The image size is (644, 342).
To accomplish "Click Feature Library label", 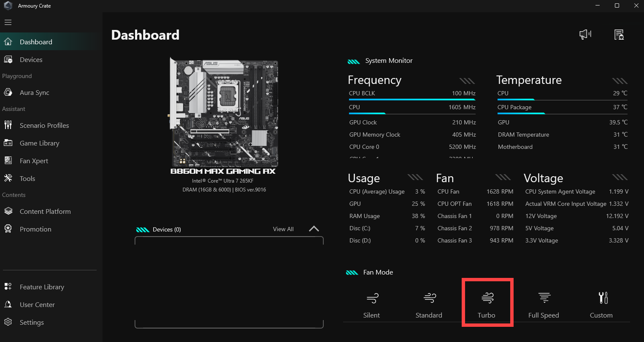I will (x=42, y=287).
